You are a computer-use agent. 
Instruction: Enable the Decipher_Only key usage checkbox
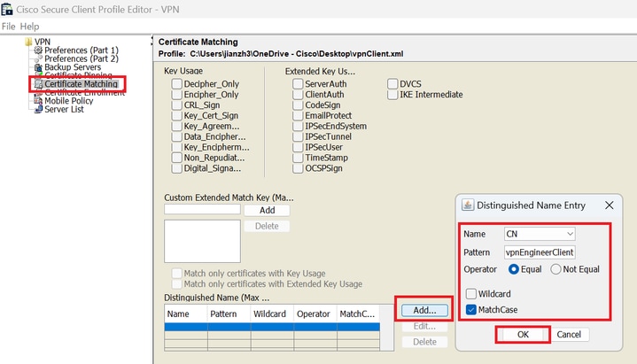click(176, 84)
